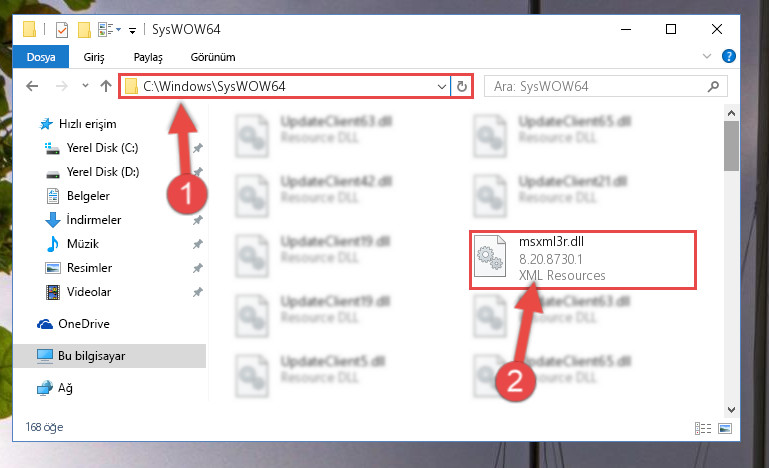Image resolution: width=769 pixels, height=468 pixels.
Task: Open the Dosya menu tab
Action: (x=41, y=57)
